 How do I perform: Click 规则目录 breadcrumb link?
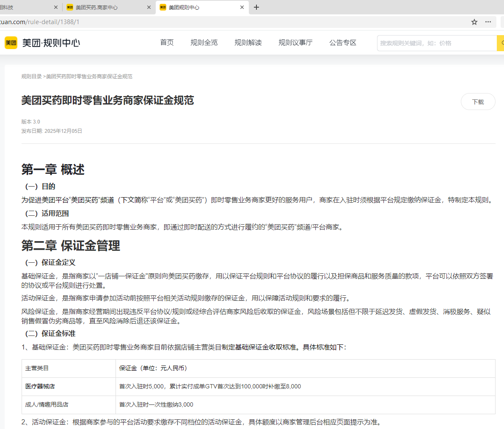click(32, 77)
